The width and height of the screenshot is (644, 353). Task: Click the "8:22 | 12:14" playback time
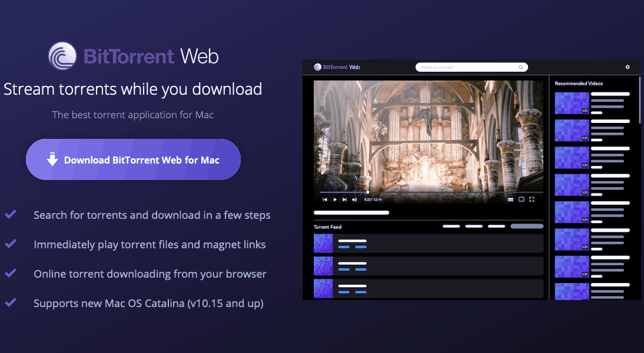click(373, 199)
